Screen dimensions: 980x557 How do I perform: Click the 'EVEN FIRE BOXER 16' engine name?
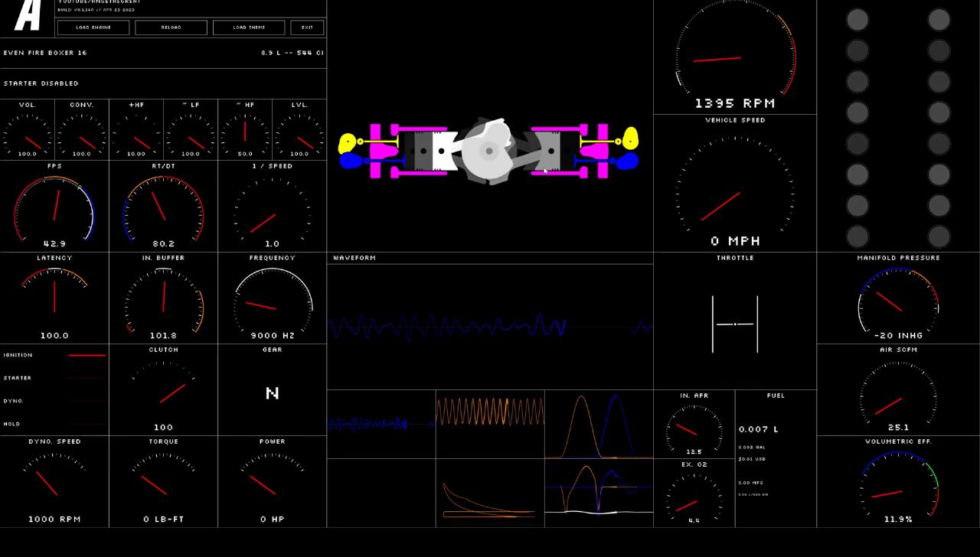45,53
